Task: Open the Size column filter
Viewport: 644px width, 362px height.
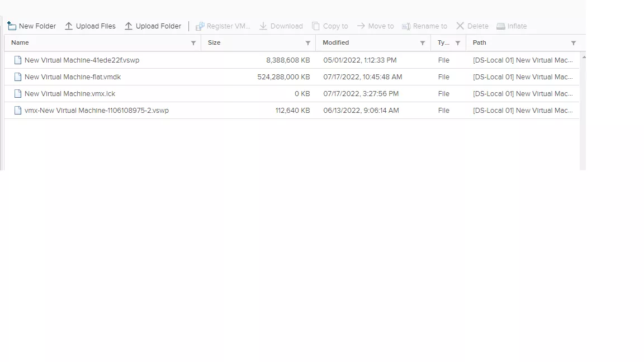Action: coord(308,43)
